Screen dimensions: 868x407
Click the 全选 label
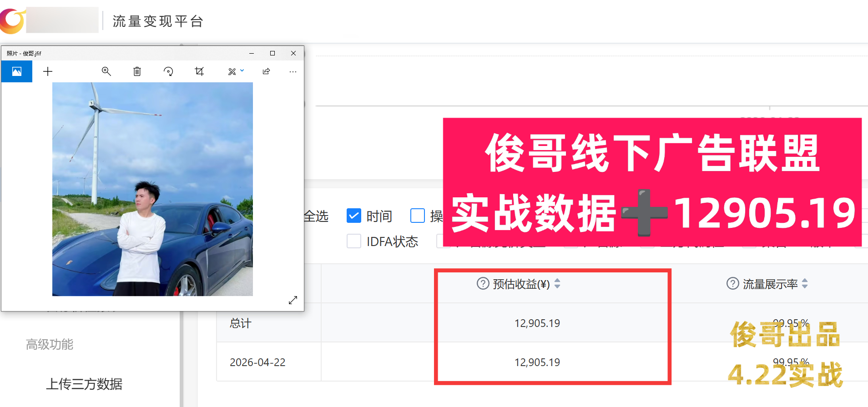[316, 216]
